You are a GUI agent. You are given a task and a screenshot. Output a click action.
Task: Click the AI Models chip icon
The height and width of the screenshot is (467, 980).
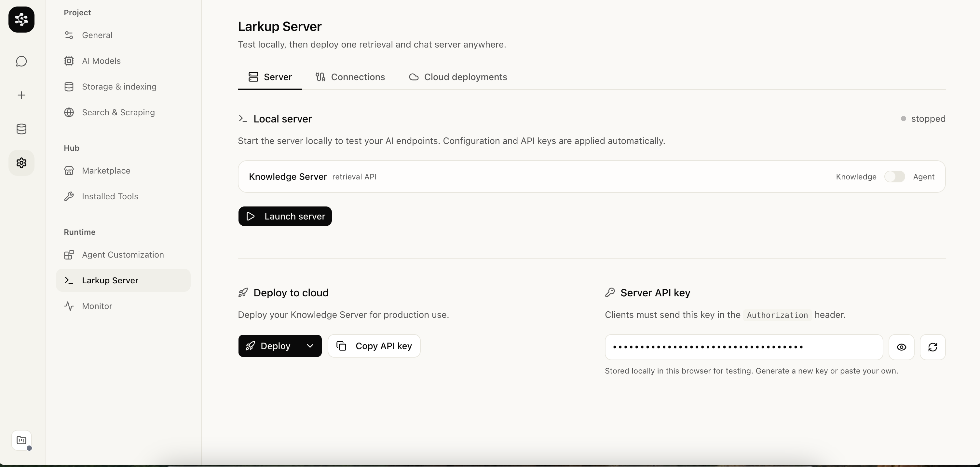click(x=69, y=61)
